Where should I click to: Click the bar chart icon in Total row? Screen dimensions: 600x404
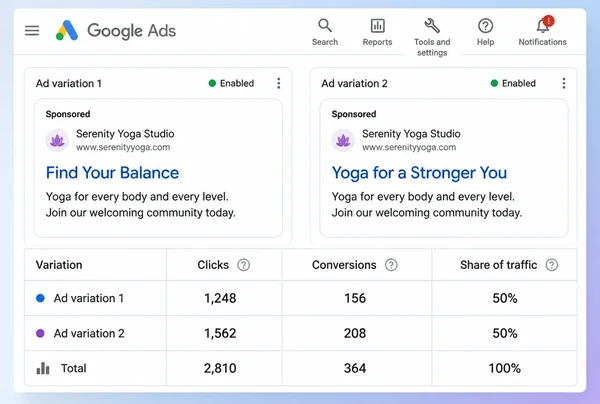[x=43, y=368]
